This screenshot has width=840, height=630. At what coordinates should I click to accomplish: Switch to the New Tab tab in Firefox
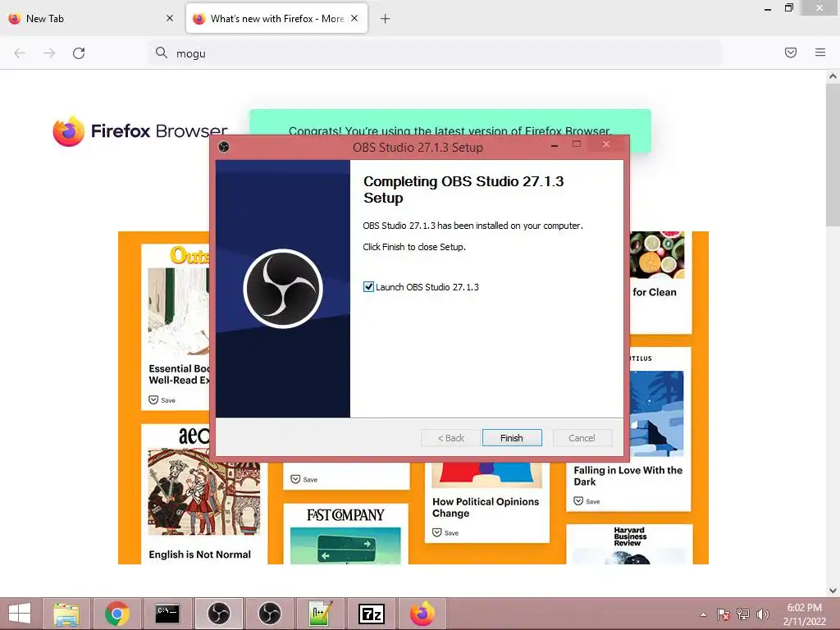pos(91,19)
